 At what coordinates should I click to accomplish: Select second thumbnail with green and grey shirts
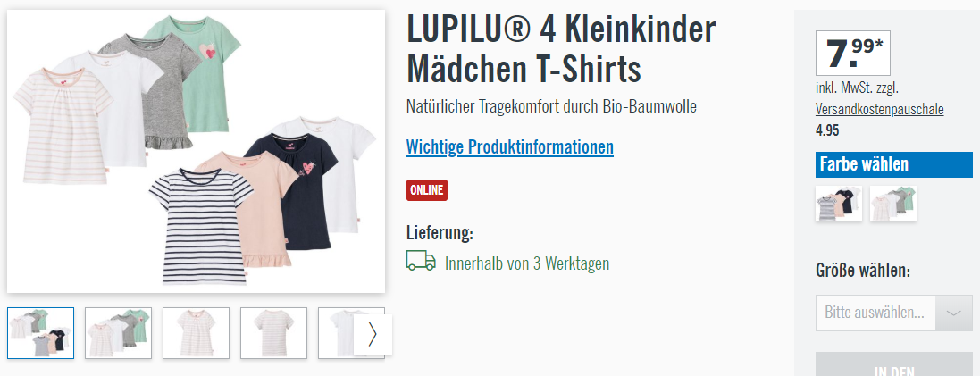pyautogui.click(x=118, y=333)
